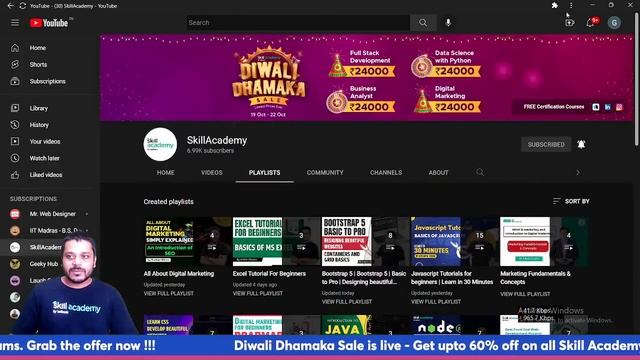Open Marketing Fundamentals playlist thumbnail
This screenshot has height=360, width=640.
click(544, 242)
